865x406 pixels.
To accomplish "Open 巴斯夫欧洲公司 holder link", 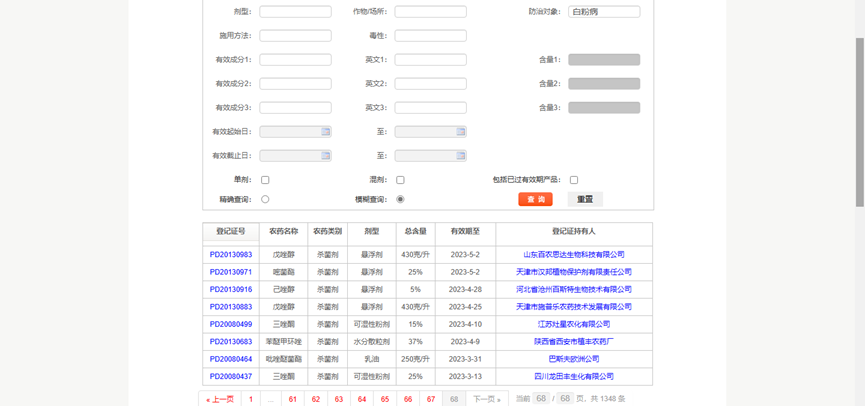I will pyautogui.click(x=574, y=359).
